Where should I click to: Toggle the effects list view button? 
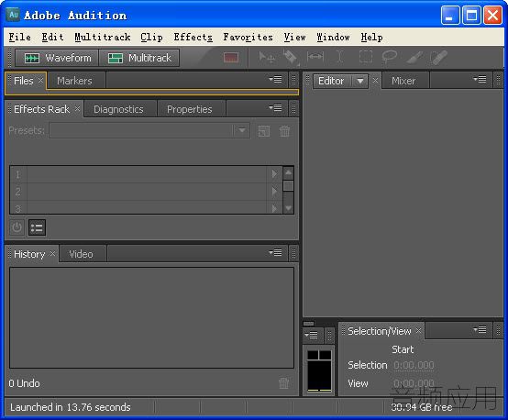tap(37, 227)
